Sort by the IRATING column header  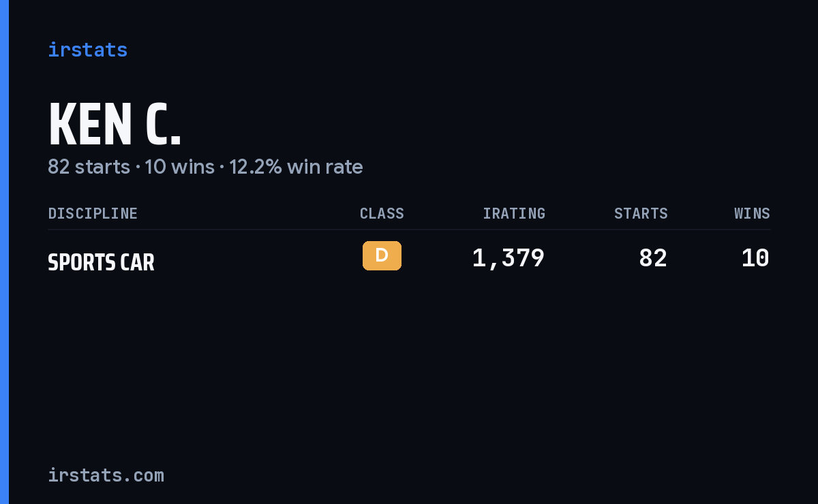[514, 213]
